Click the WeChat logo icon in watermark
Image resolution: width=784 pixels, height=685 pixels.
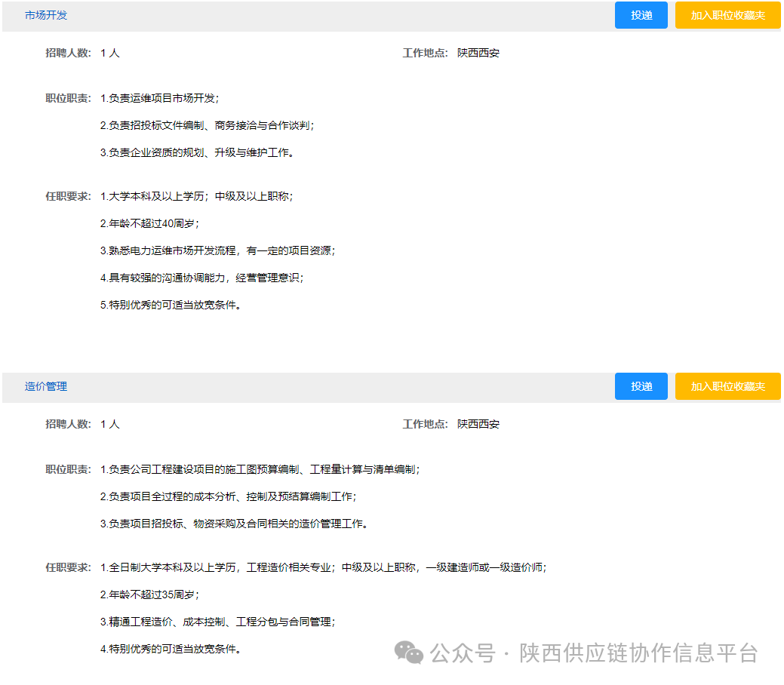pos(410,653)
